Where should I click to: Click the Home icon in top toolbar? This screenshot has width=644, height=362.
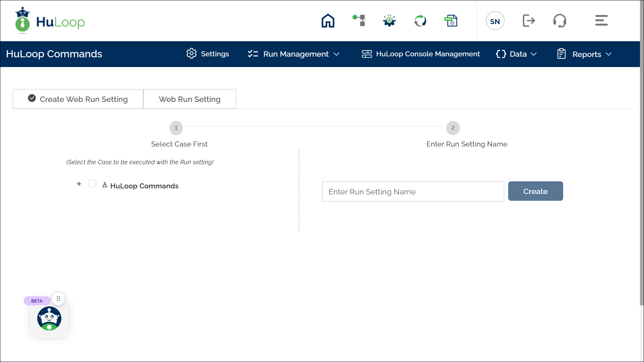[328, 21]
